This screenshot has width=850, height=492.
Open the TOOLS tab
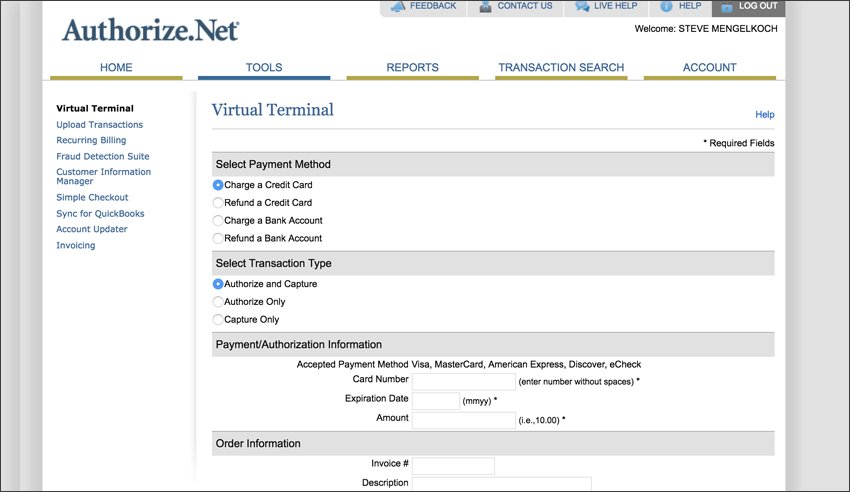(x=264, y=68)
